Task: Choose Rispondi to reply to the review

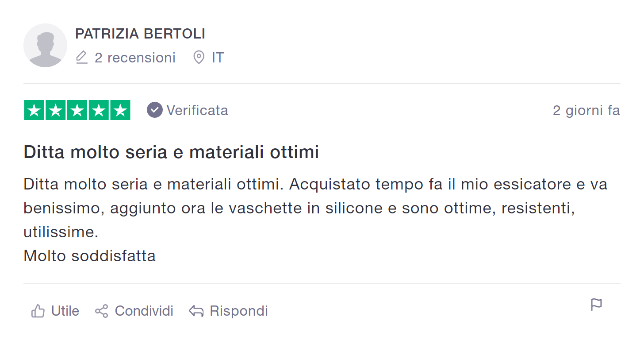Action: [x=239, y=311]
